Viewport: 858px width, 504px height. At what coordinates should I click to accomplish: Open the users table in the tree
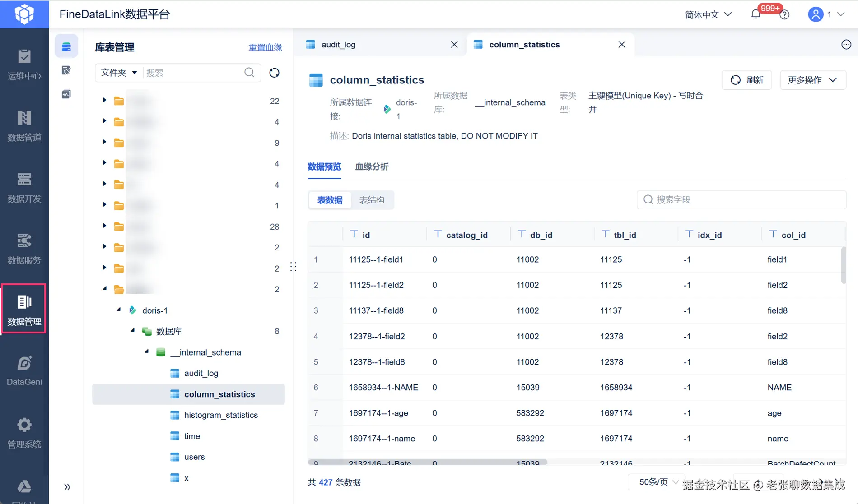pyautogui.click(x=194, y=457)
